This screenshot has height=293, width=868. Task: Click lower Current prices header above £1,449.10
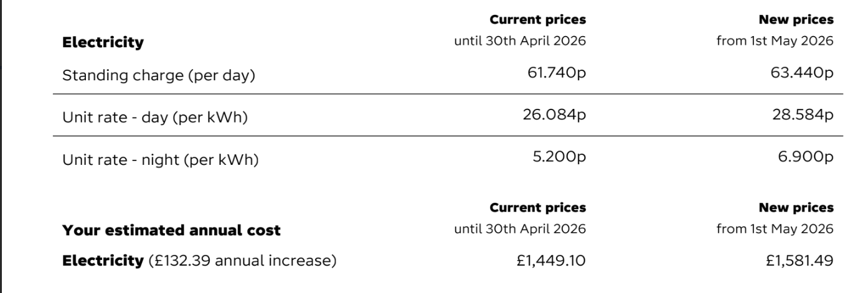point(538,207)
